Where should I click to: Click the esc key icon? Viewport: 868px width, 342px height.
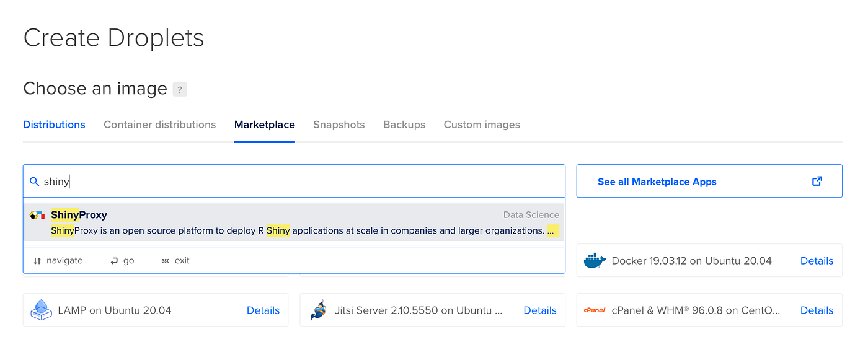tap(165, 261)
